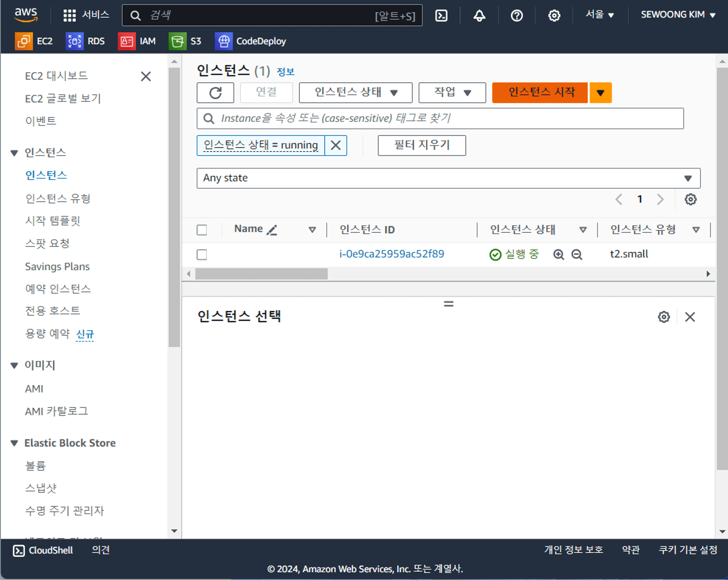
Task: Open the notifications bell
Action: tap(479, 15)
